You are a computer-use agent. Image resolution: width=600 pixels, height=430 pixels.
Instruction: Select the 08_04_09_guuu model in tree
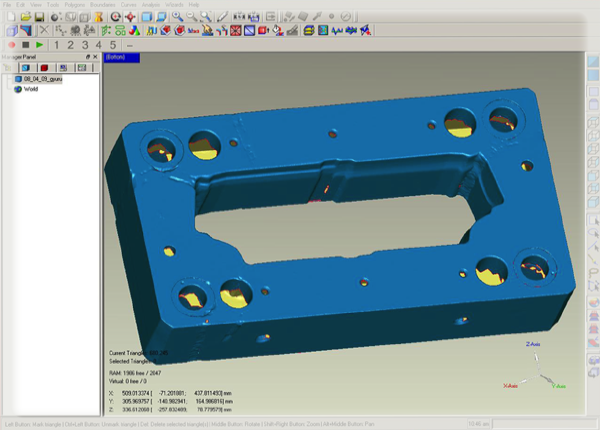[42, 79]
